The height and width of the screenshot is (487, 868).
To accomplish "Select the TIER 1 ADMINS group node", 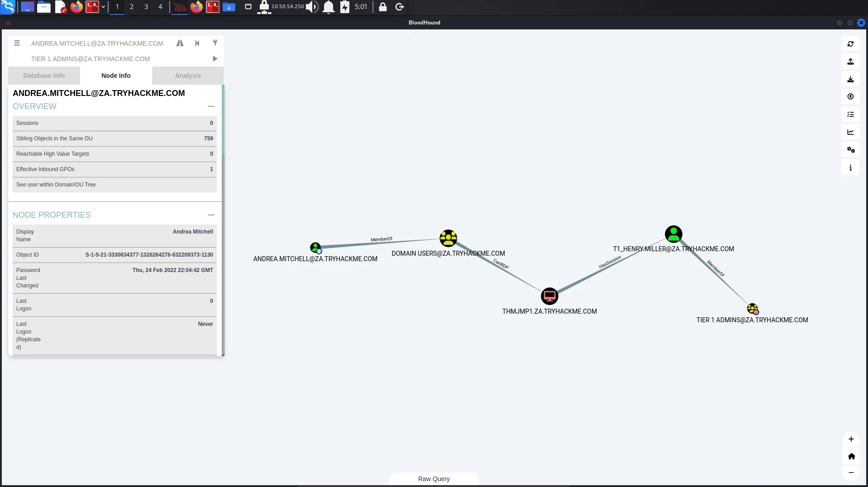I will (752, 309).
